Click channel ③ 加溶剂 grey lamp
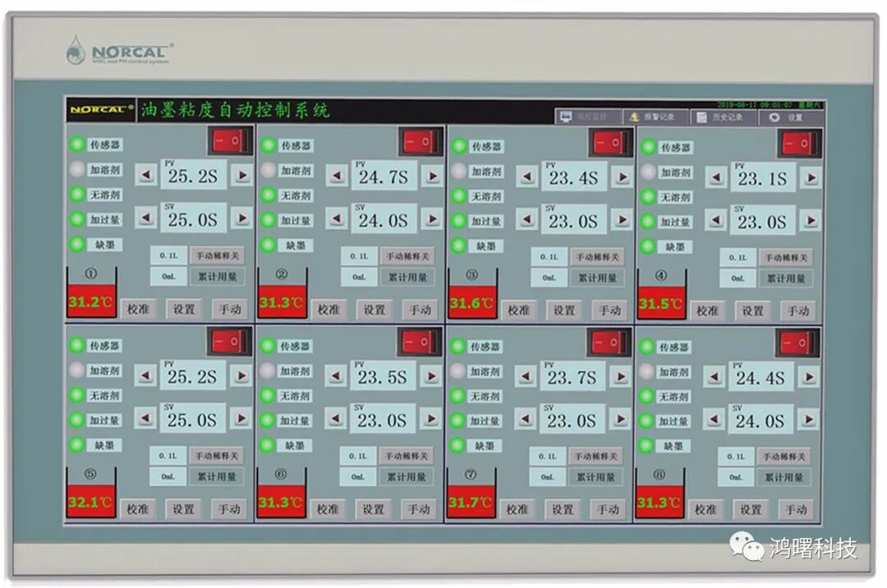The image size is (887, 588). pos(459,171)
